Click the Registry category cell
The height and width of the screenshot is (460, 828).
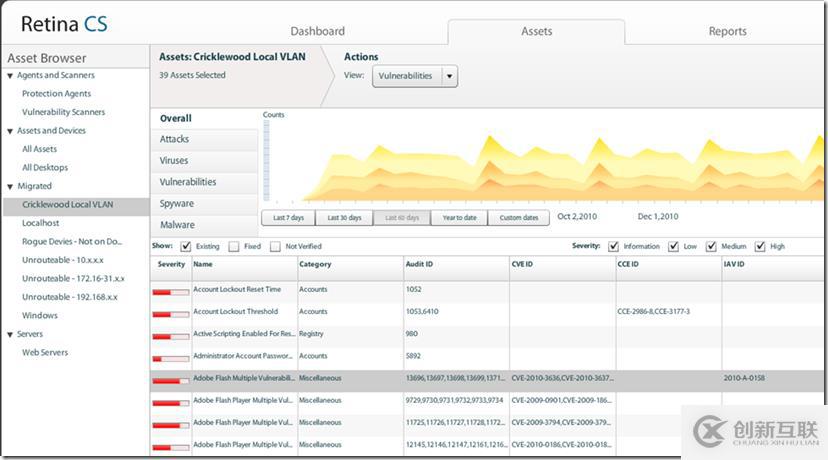pos(311,334)
